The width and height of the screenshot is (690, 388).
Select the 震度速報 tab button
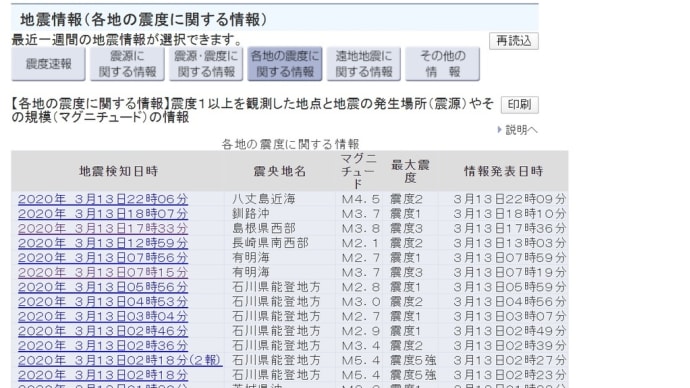[x=48, y=64]
